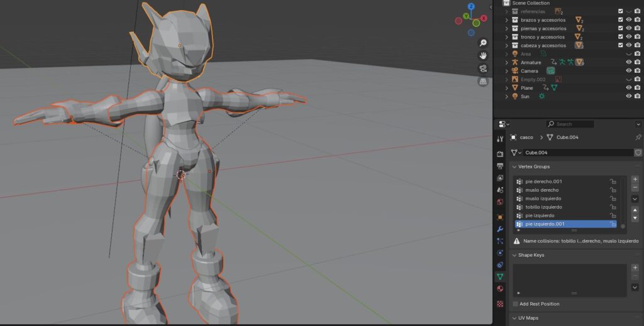The width and height of the screenshot is (644, 326).
Task: Disable rendering of the Sun light
Action: point(637,96)
